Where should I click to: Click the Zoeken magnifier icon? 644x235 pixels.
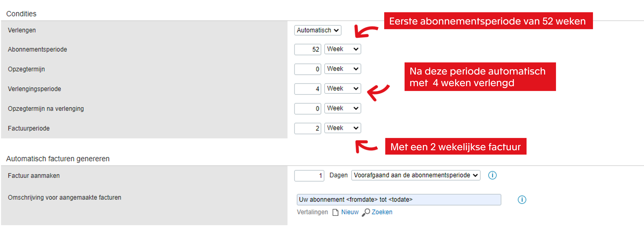366,212
